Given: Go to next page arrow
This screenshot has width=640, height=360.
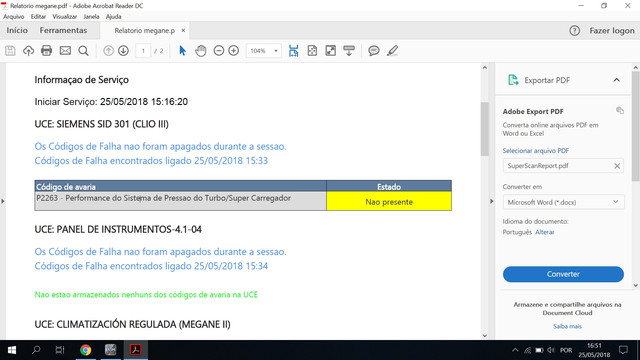Looking at the screenshot, I should click(123, 51).
